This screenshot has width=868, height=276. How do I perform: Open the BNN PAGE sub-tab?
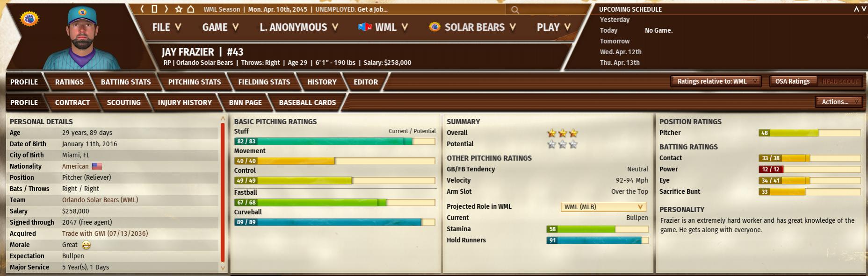pos(245,102)
